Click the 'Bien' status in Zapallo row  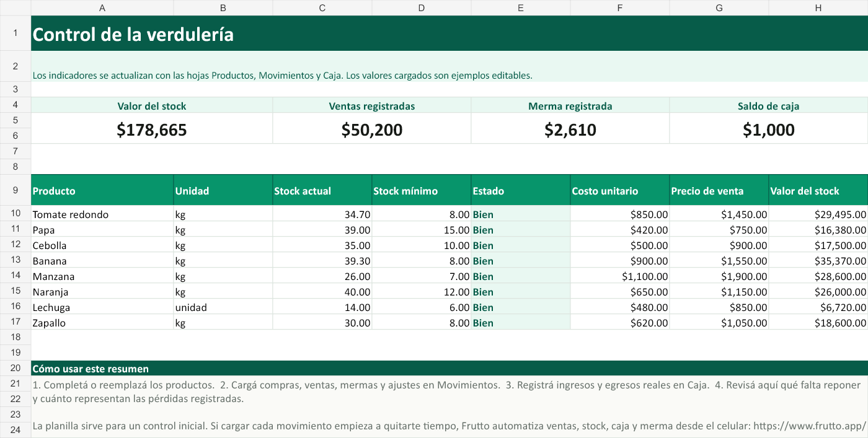pos(521,322)
